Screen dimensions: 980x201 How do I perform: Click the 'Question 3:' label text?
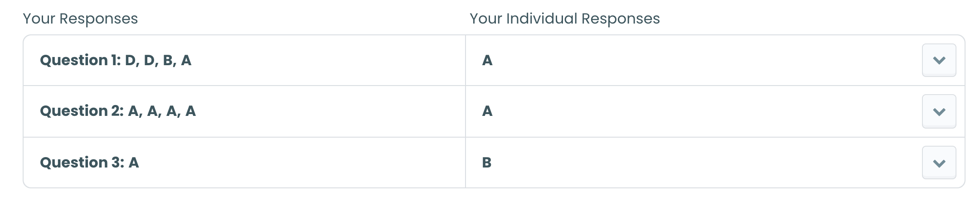pos(82,163)
